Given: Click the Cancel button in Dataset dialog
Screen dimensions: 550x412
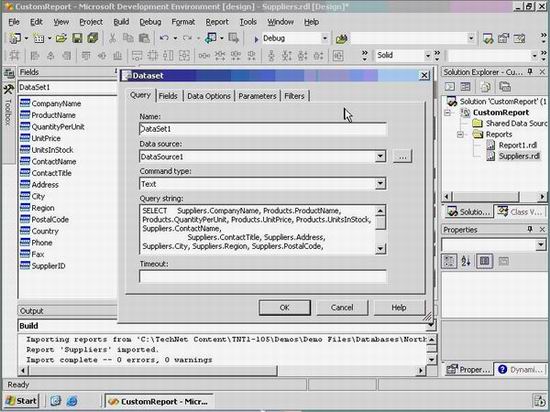Looking at the screenshot, I should coord(342,308).
